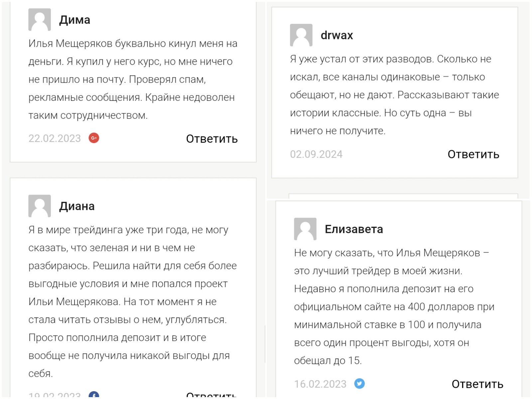Reply to Елизавета's review via Ответить
Screen dimensions: 532x399
[x=477, y=384]
